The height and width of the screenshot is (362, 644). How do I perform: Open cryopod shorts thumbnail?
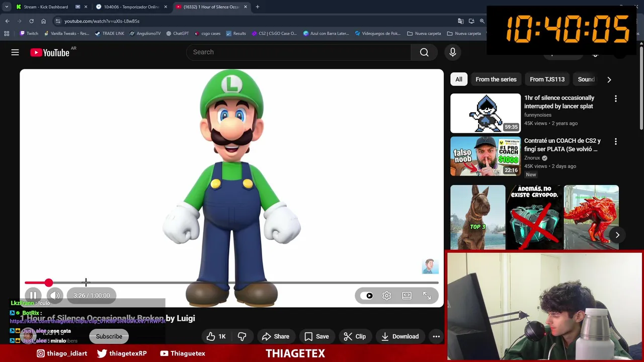pos(534,217)
